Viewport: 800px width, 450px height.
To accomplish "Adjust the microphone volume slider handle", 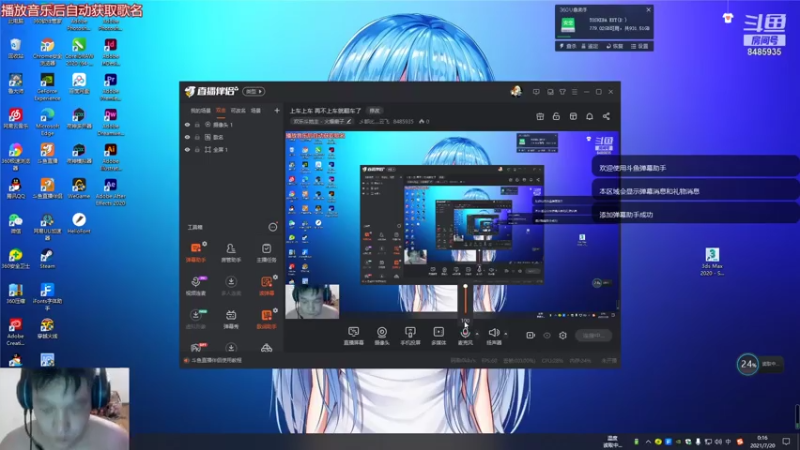I will click(465, 287).
